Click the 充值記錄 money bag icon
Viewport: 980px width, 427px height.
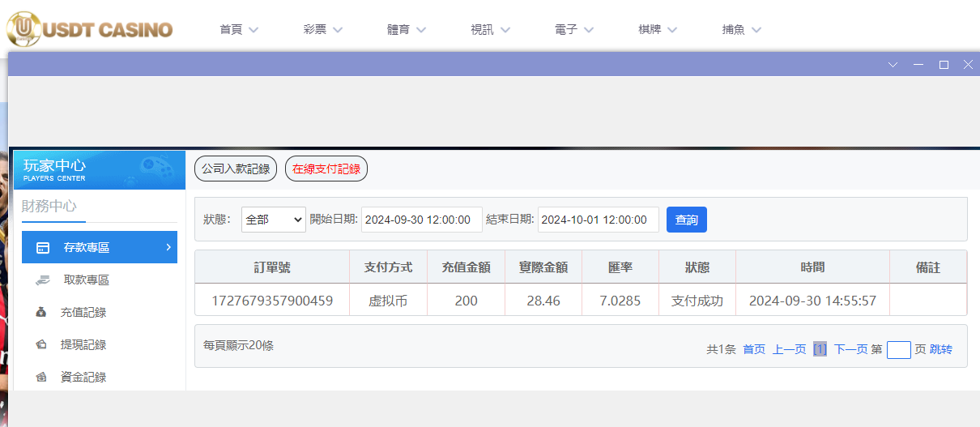(41, 313)
